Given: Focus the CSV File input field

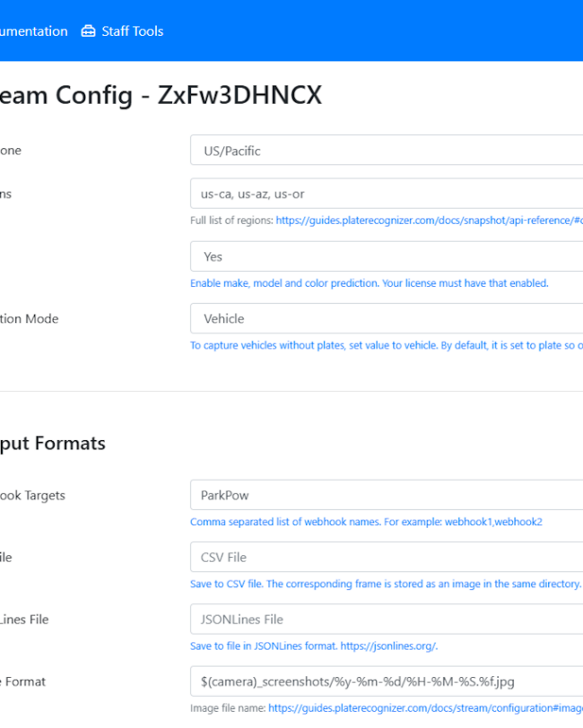Looking at the screenshot, I should pyautogui.click(x=387, y=557).
